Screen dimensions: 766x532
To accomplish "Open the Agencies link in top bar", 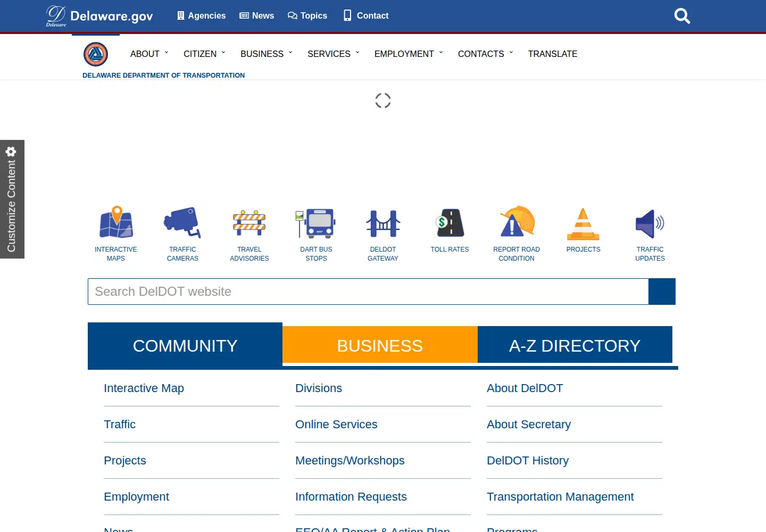I will point(201,16).
